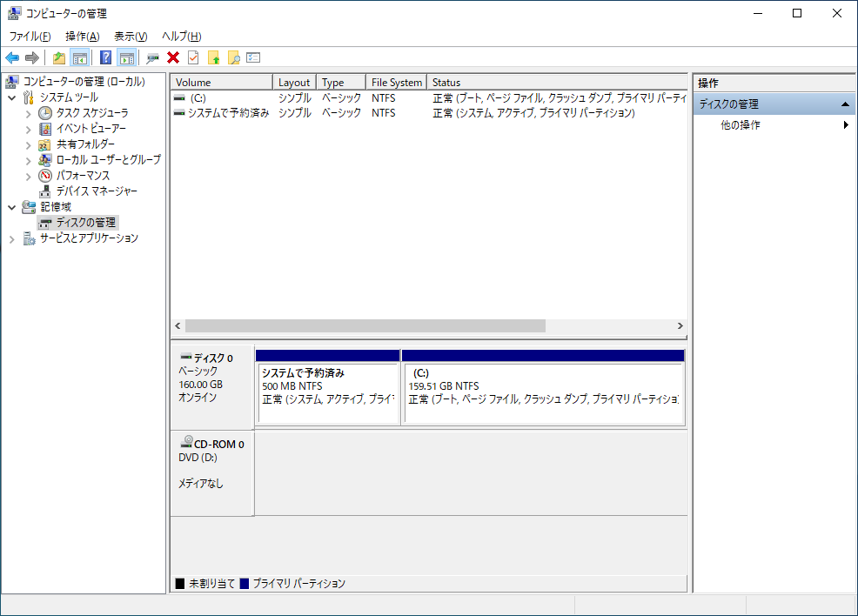Click the 操作 actions pane header
858x616 pixels.
click(x=774, y=84)
